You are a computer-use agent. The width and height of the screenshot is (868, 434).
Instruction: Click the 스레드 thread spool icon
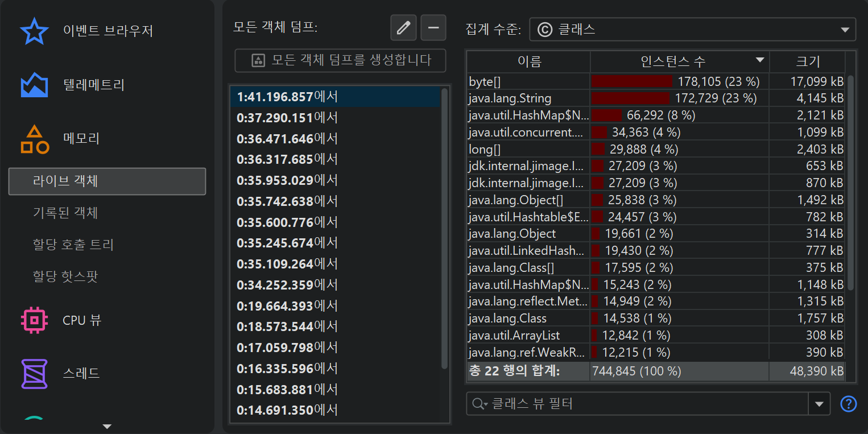[x=34, y=374]
